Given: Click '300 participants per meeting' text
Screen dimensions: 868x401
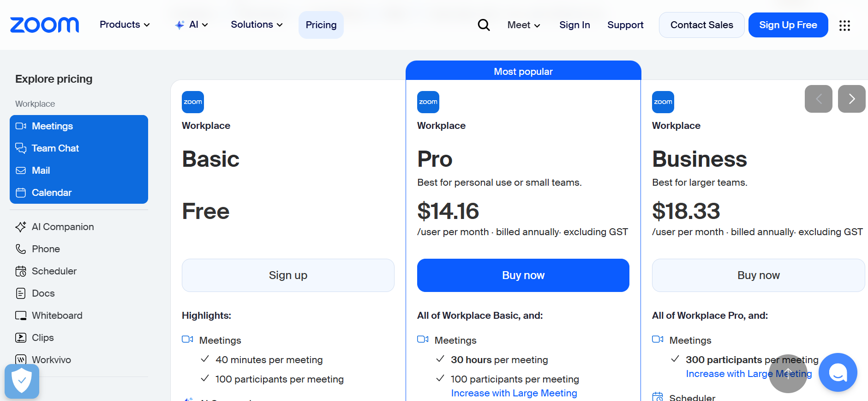Looking at the screenshot, I should (x=752, y=360).
